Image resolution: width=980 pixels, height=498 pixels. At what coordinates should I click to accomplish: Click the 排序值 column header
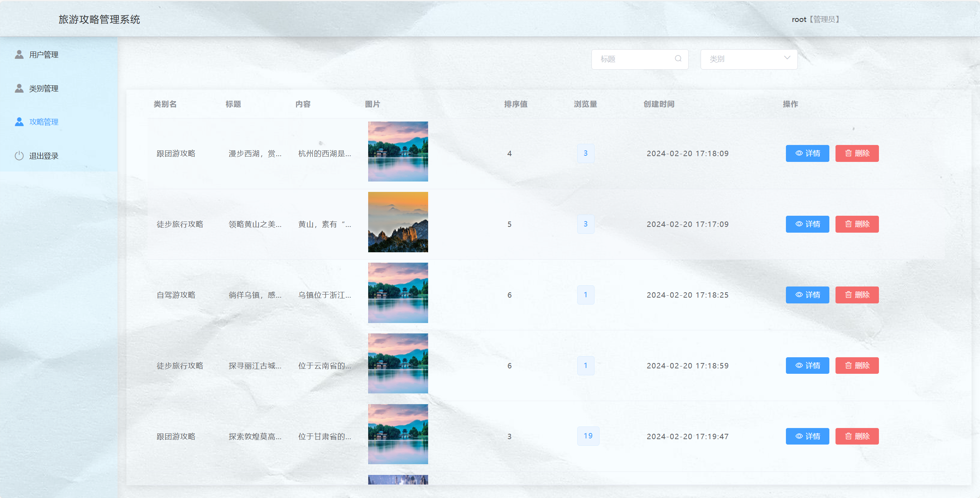tap(515, 104)
